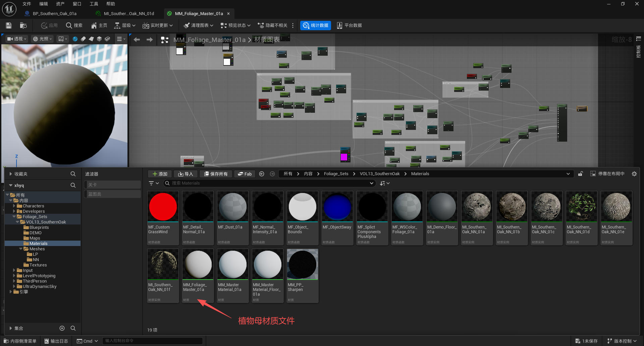
Task: Click the 应用 (Apply) toolbar button
Action: click(49, 26)
